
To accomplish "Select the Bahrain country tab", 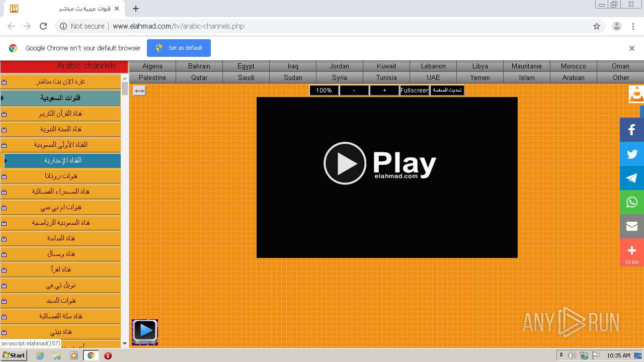I will coord(199,66).
